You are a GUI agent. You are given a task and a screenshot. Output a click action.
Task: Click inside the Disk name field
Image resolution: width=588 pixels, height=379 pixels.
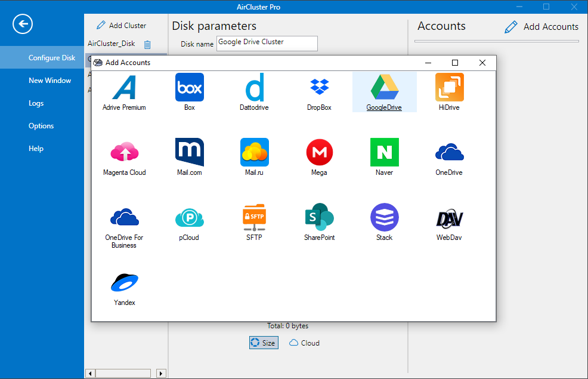pos(267,43)
